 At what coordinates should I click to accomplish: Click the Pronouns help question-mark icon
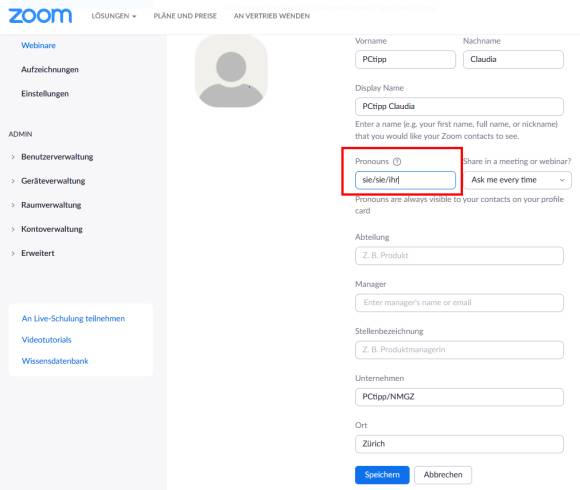[397, 162]
